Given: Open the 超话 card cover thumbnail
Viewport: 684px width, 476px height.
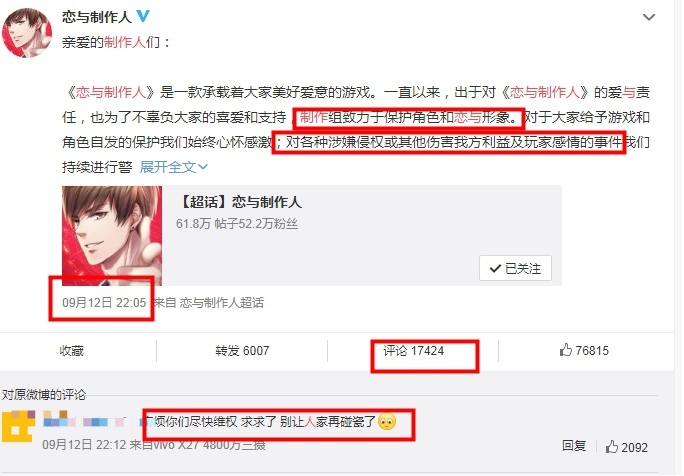Looking at the screenshot, I should point(112,236).
